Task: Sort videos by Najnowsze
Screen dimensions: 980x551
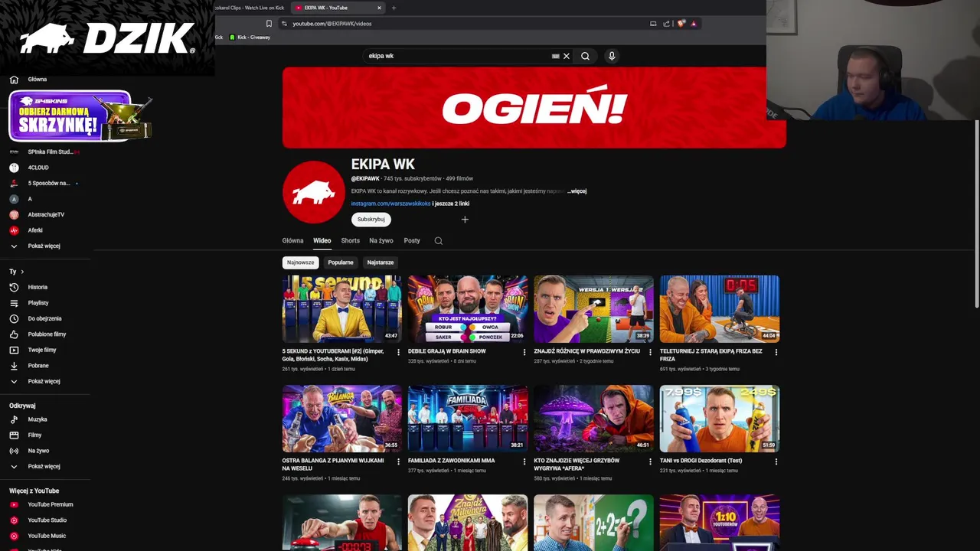Action: [300, 262]
